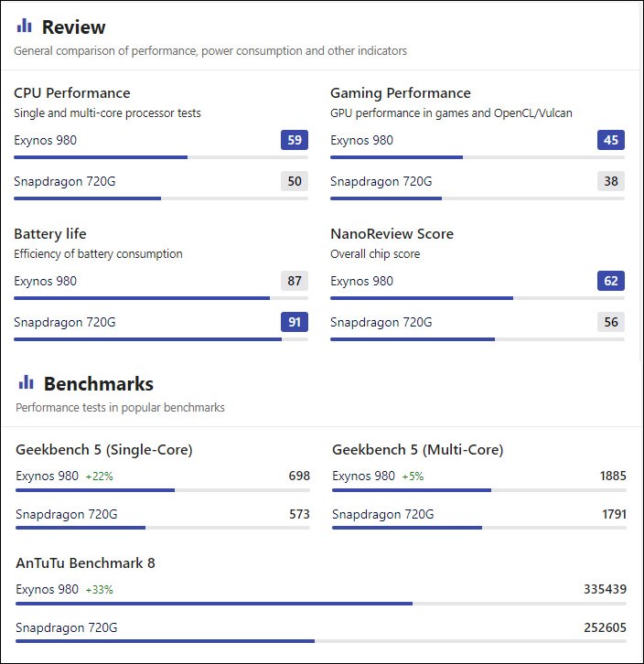Click 'Overall chip score' subtitle

[375, 254]
